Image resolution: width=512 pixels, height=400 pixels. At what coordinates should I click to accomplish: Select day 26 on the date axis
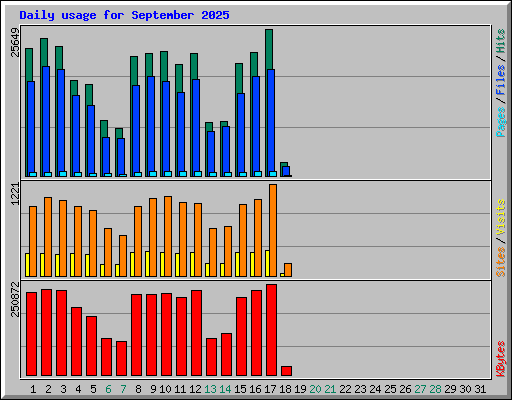tap(405, 389)
